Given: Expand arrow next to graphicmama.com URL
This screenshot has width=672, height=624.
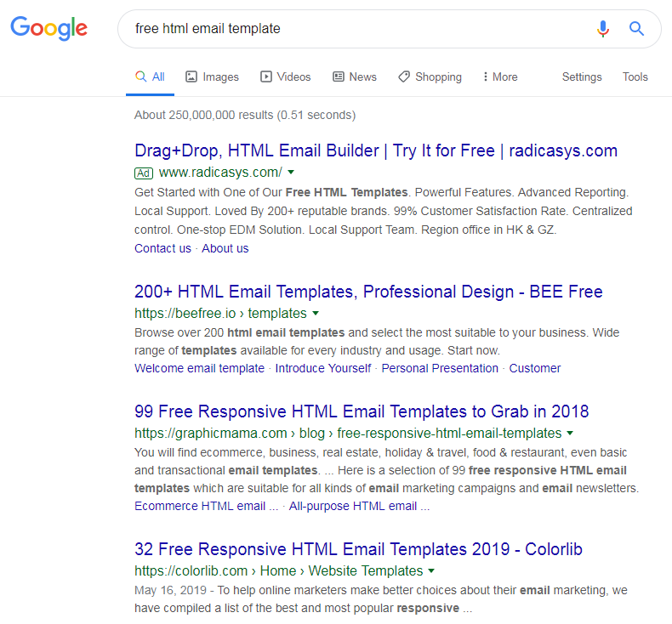Looking at the screenshot, I should [570, 433].
